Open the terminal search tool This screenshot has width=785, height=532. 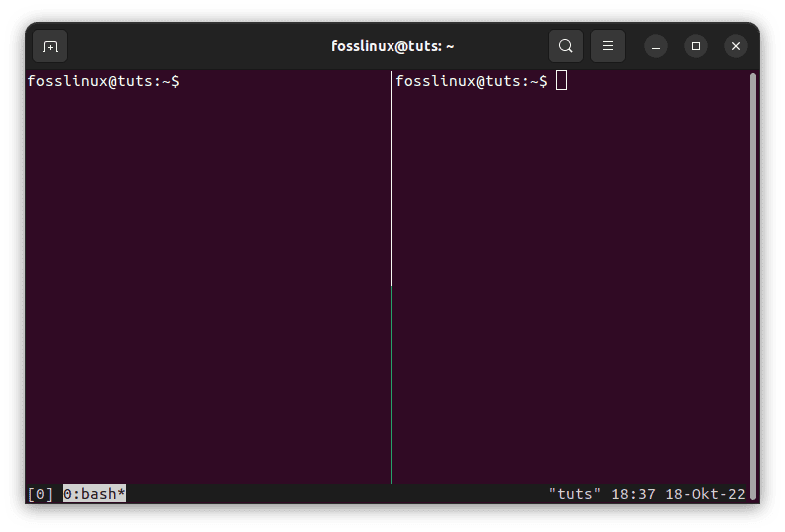click(565, 46)
